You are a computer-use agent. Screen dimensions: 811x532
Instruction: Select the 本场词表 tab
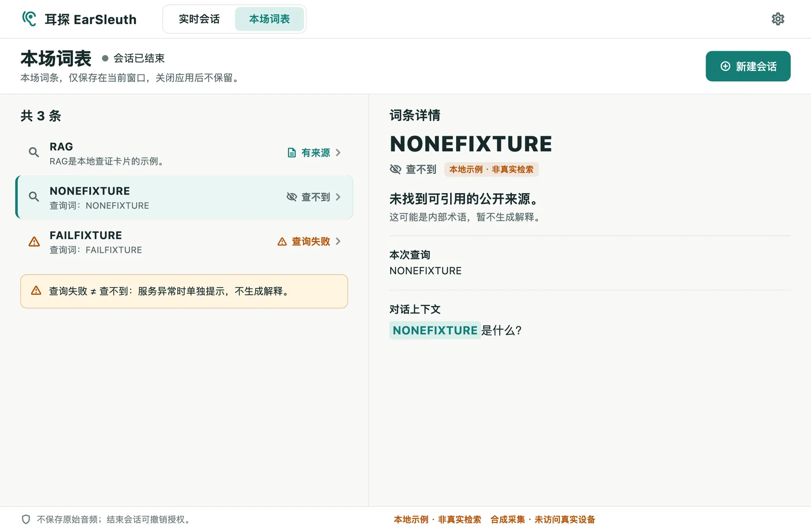coord(270,19)
